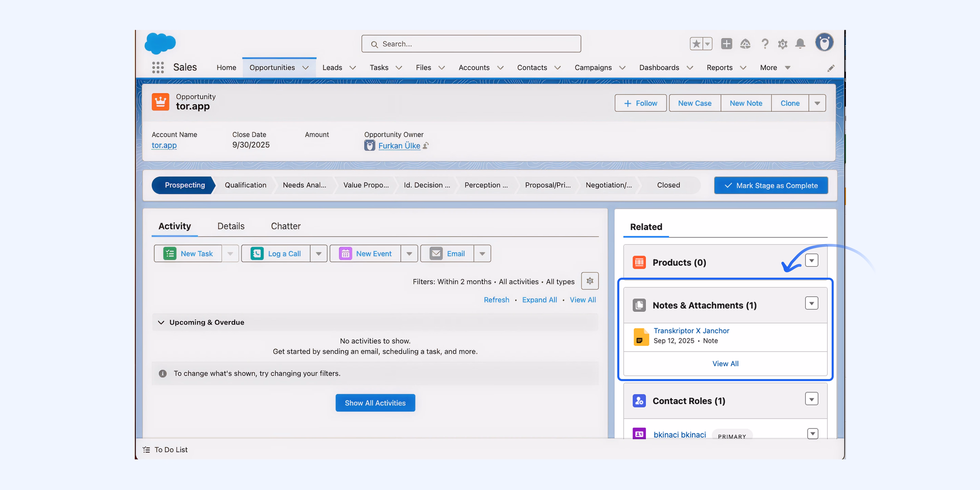The image size is (980, 490).
Task: Open Help with the question mark icon
Action: click(x=765, y=44)
